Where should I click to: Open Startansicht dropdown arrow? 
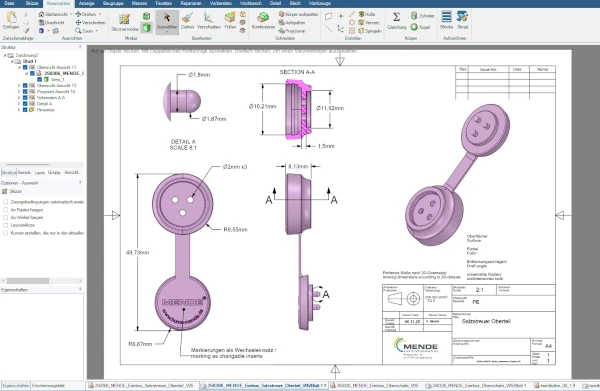(71, 14)
